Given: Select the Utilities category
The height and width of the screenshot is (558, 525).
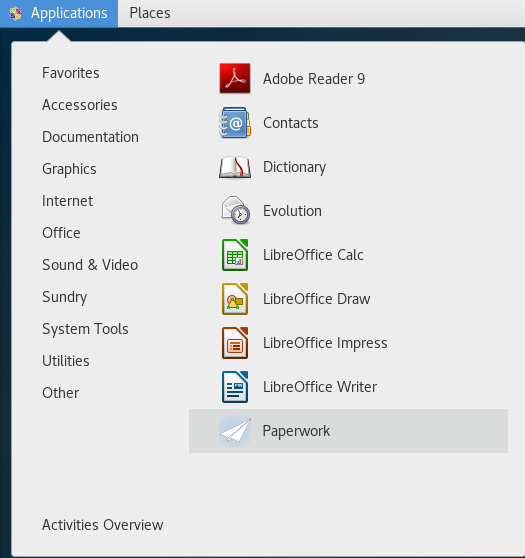Looking at the screenshot, I should pos(66,361).
